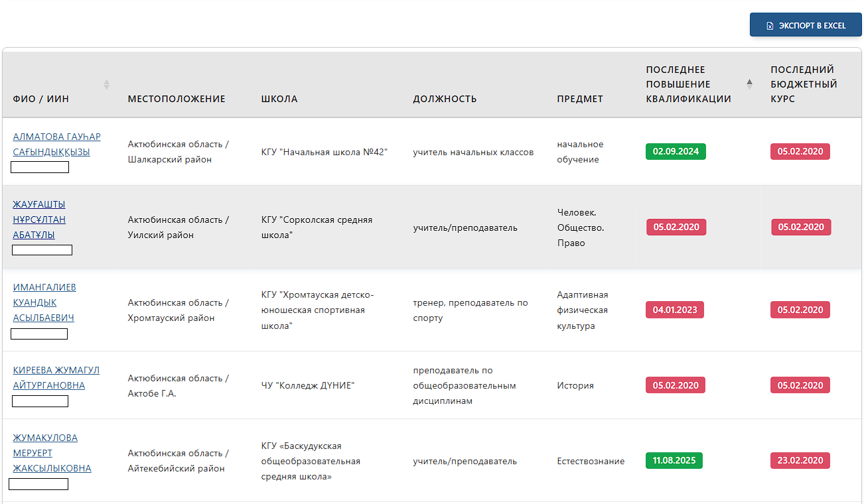The height and width of the screenshot is (504, 864).
Task: Click green 11.08.2025 qualification date badge
Action: point(674,460)
